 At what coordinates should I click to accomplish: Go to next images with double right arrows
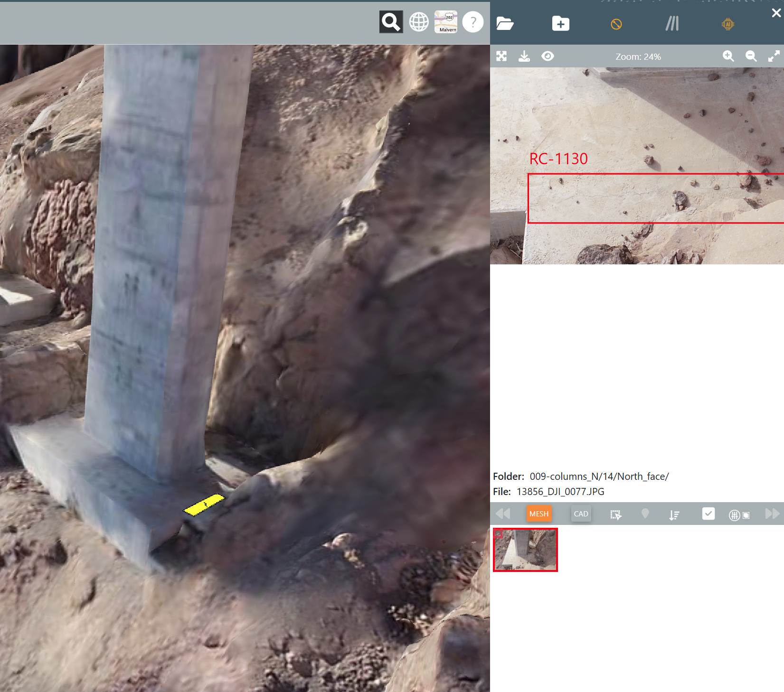click(x=773, y=514)
